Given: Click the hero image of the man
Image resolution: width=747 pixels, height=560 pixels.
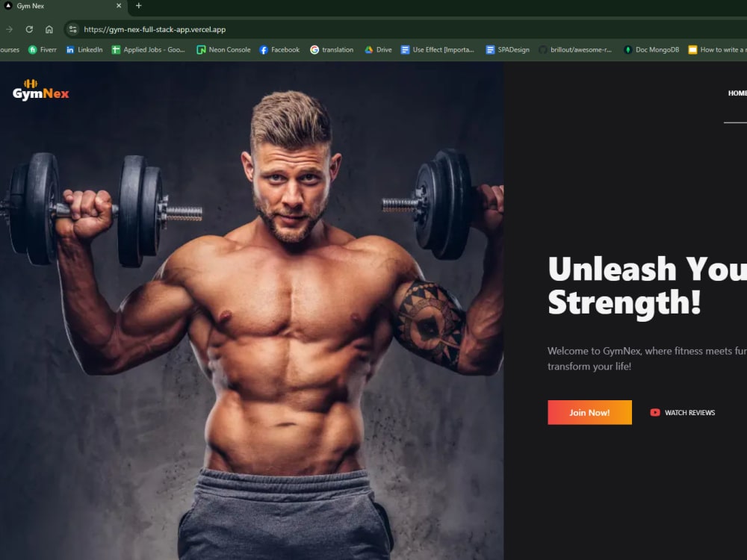Looking at the screenshot, I should pos(252,311).
